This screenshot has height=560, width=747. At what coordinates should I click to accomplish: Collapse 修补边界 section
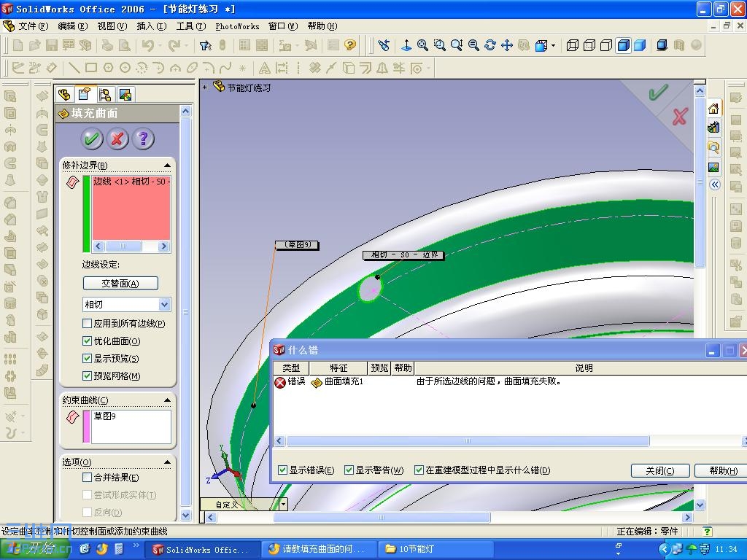pyautogui.click(x=167, y=166)
